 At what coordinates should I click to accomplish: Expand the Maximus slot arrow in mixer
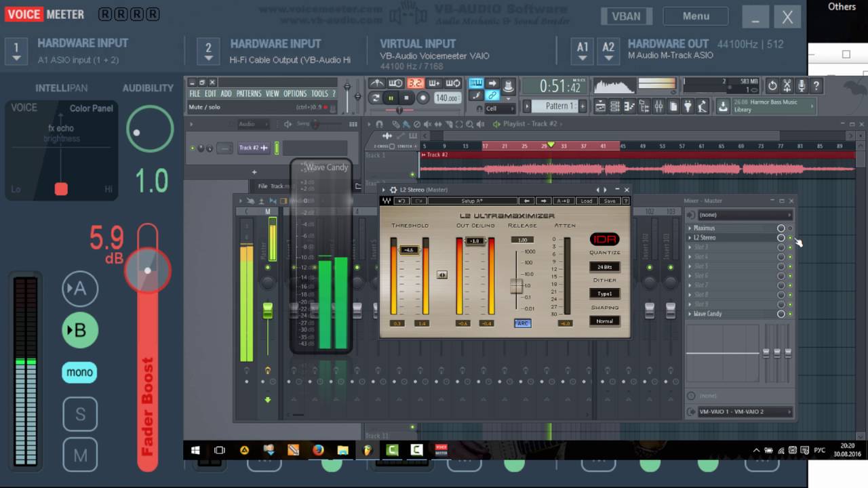pos(690,228)
